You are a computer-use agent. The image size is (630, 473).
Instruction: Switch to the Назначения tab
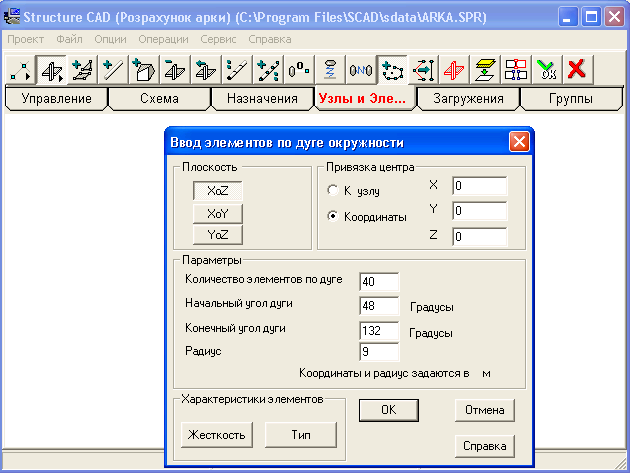tap(262, 98)
